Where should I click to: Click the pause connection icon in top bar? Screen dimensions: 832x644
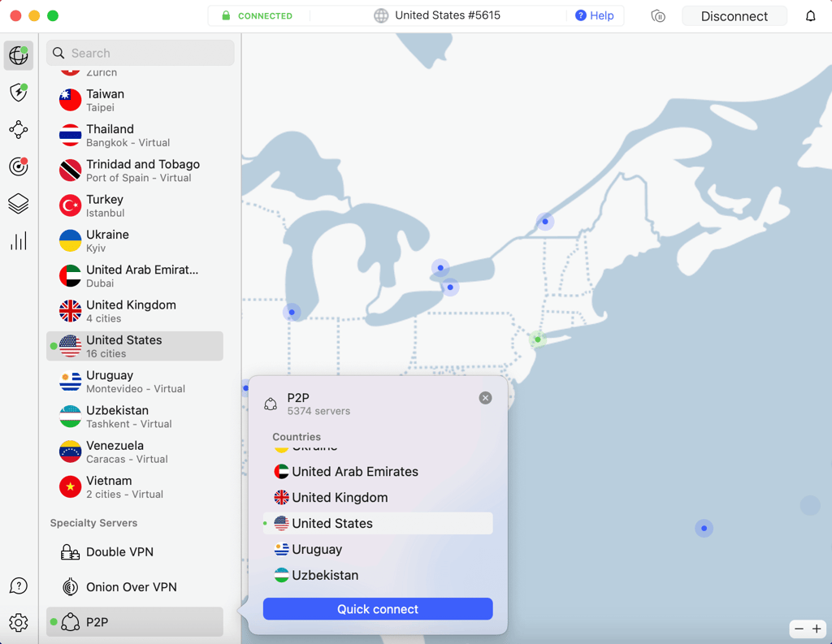coord(658,16)
